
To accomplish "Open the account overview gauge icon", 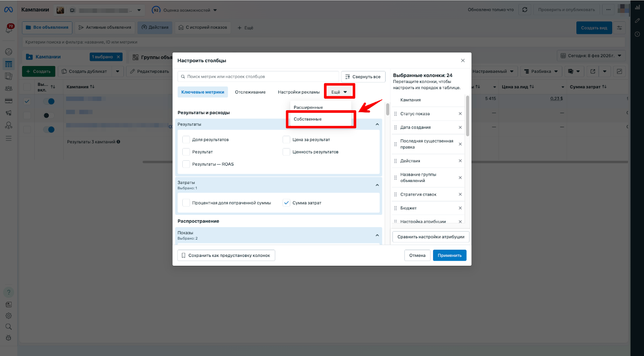I will coord(8,52).
